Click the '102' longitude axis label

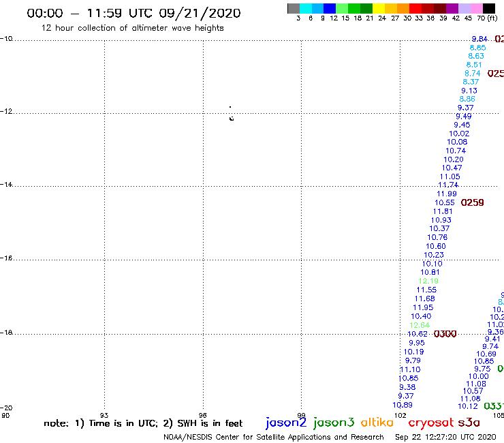400,415
